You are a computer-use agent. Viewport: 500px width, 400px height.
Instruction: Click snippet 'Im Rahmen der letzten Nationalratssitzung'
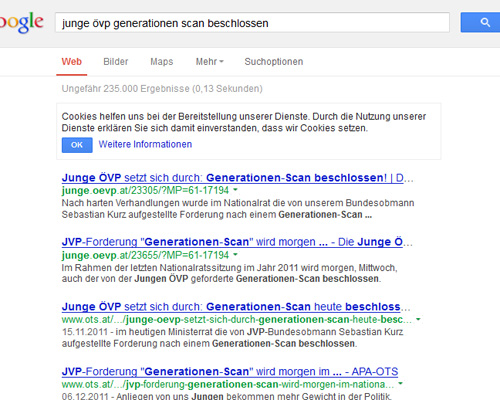coord(229,273)
